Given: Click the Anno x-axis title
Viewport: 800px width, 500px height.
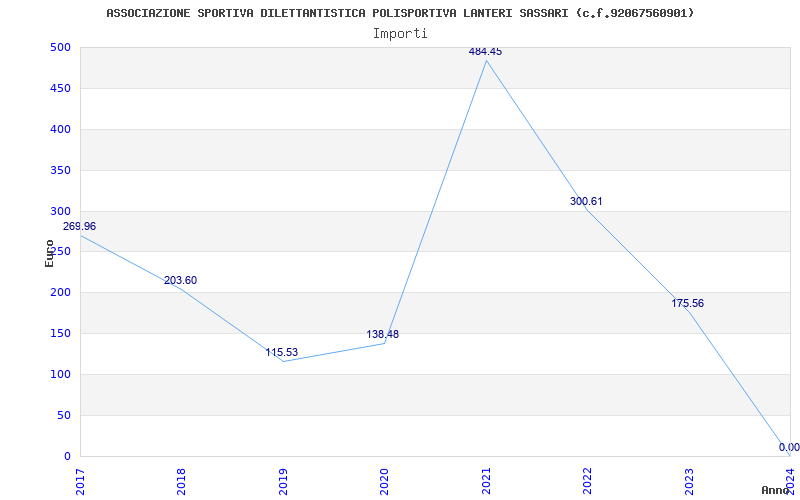Looking at the screenshot, I should click(776, 490).
